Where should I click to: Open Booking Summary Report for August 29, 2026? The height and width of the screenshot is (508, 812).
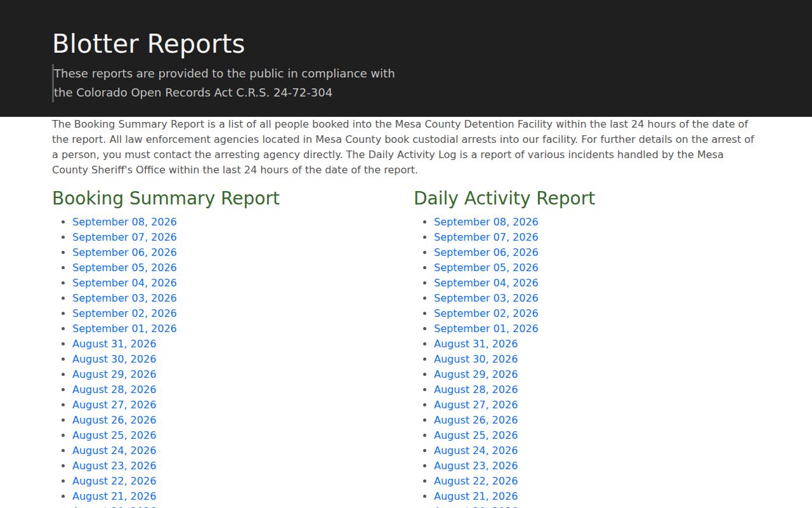114,374
